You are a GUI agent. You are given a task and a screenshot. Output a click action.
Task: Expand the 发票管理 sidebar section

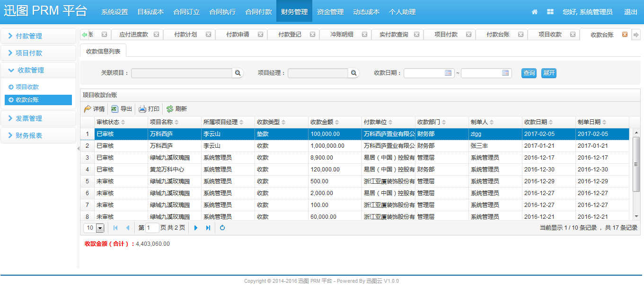pos(38,118)
